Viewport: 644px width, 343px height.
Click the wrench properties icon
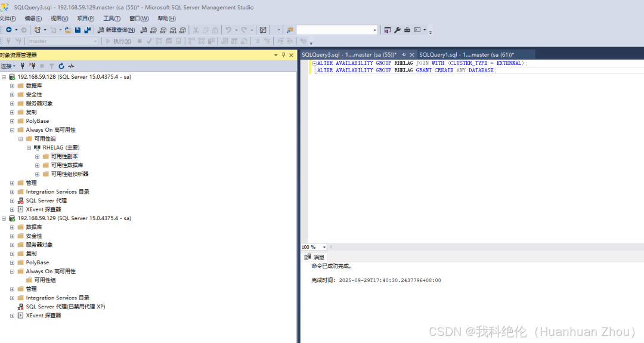click(397, 30)
